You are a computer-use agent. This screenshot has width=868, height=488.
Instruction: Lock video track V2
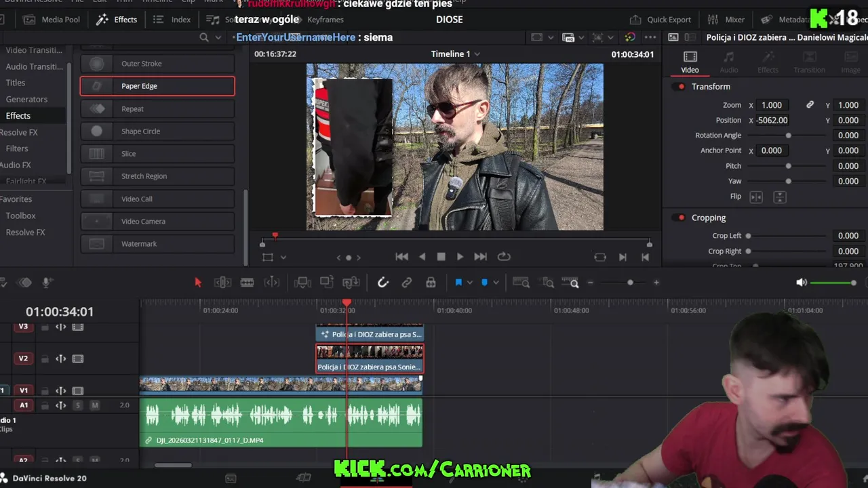(45, 359)
